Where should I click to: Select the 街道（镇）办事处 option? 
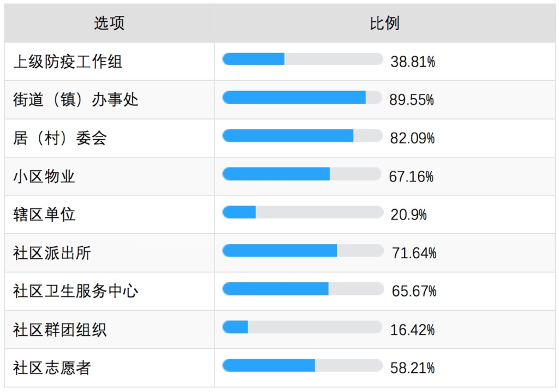pyautogui.click(x=75, y=99)
